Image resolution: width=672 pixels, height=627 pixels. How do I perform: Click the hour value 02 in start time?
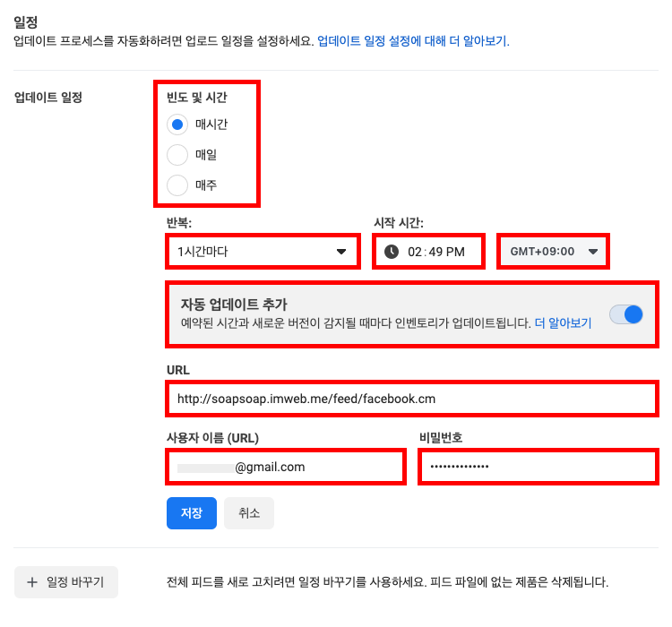coord(415,252)
